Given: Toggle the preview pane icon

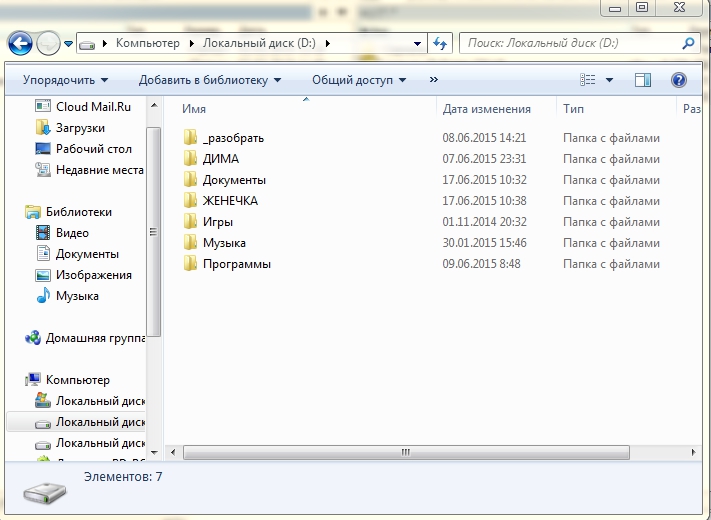Looking at the screenshot, I should tap(643, 79).
